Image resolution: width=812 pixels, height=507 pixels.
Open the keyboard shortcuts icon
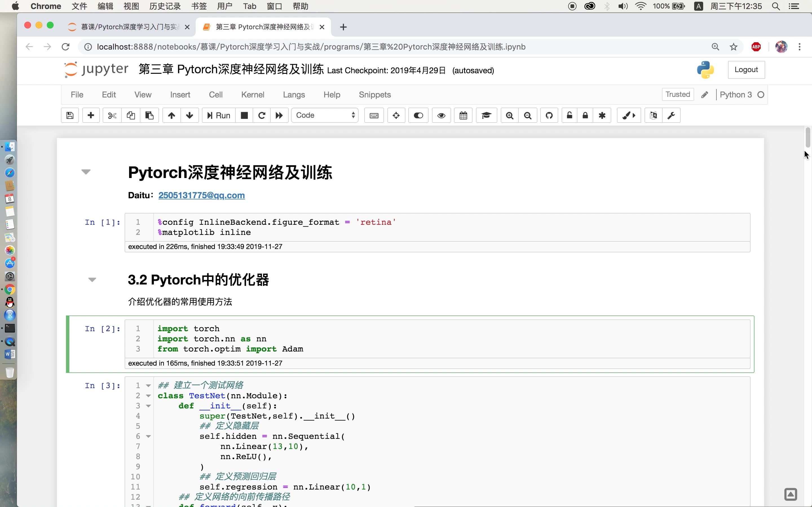[374, 115]
